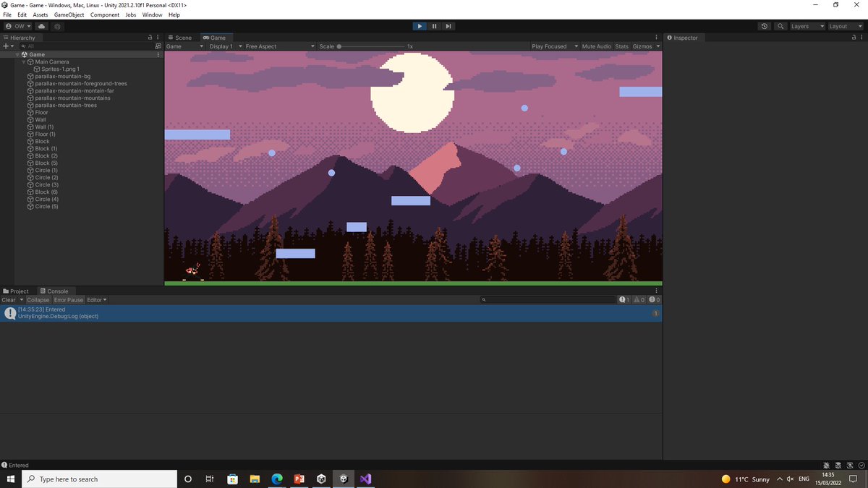Open the Play Focused dropdown
The height and width of the screenshot is (488, 868).
point(555,46)
